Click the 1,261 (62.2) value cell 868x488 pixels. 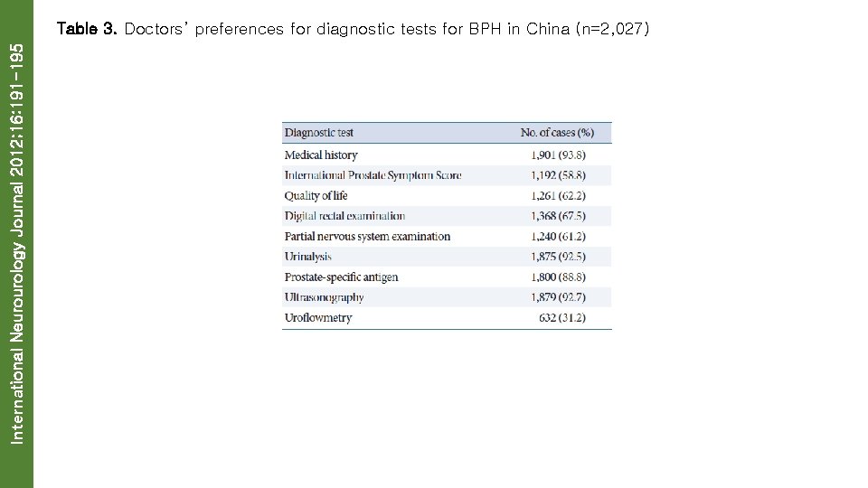point(559,195)
